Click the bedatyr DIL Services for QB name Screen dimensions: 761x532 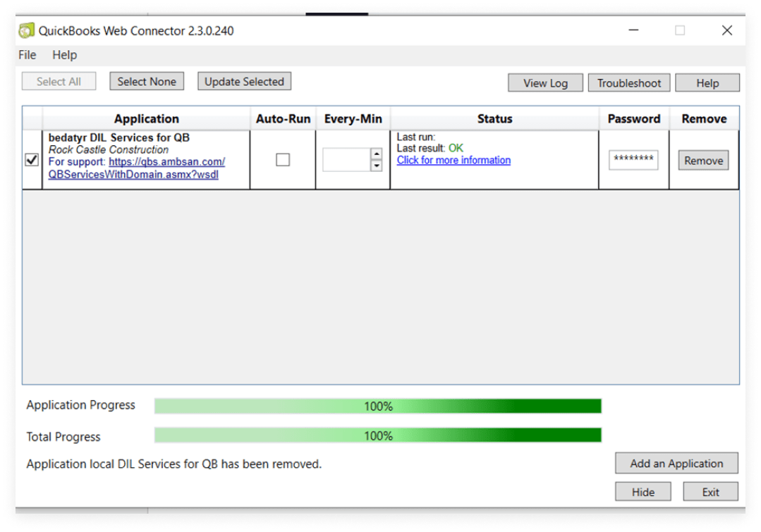(x=119, y=137)
